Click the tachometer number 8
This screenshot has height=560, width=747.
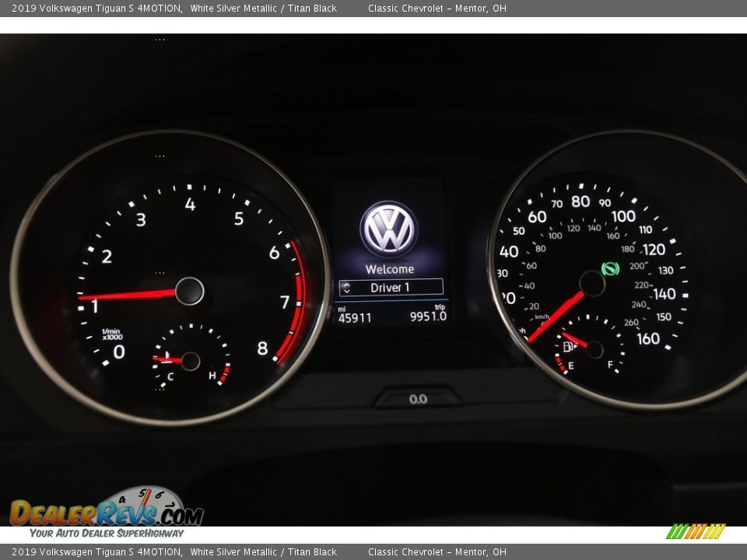point(262,348)
